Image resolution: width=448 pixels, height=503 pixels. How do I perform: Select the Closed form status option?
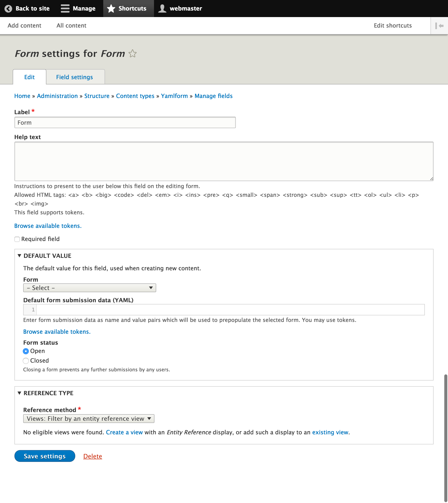26,361
